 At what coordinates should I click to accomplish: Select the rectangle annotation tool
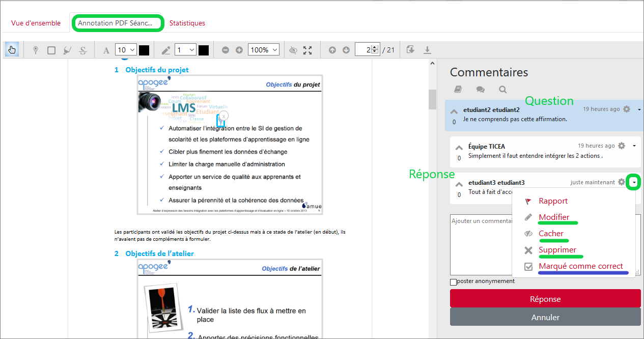tap(51, 50)
